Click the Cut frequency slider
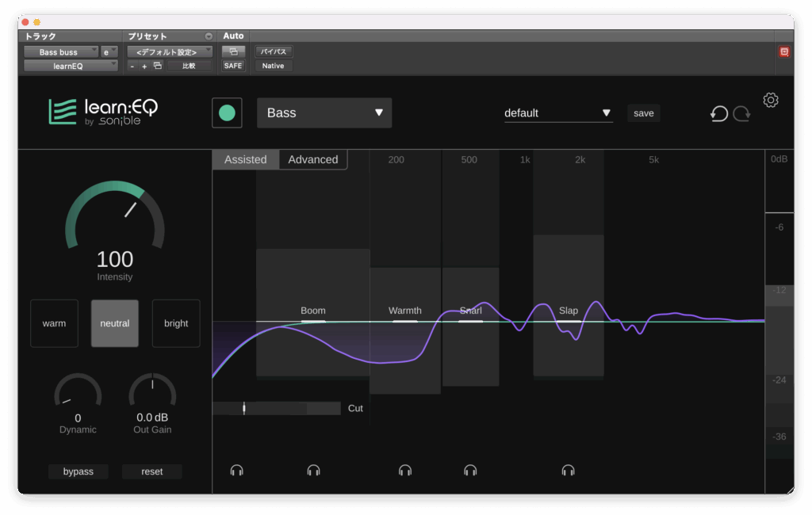 tap(277, 408)
